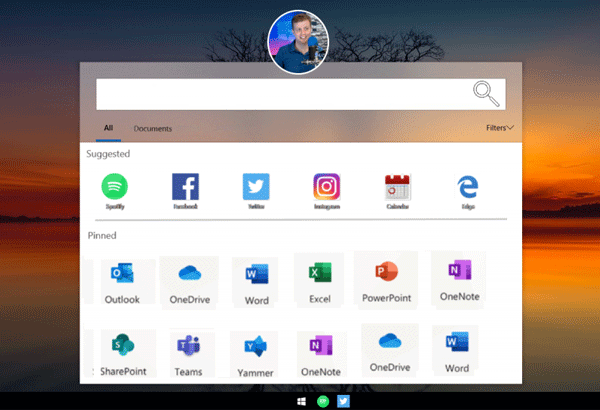Open the Instagram suggested app
This screenshot has height=410, width=600.
click(x=327, y=191)
